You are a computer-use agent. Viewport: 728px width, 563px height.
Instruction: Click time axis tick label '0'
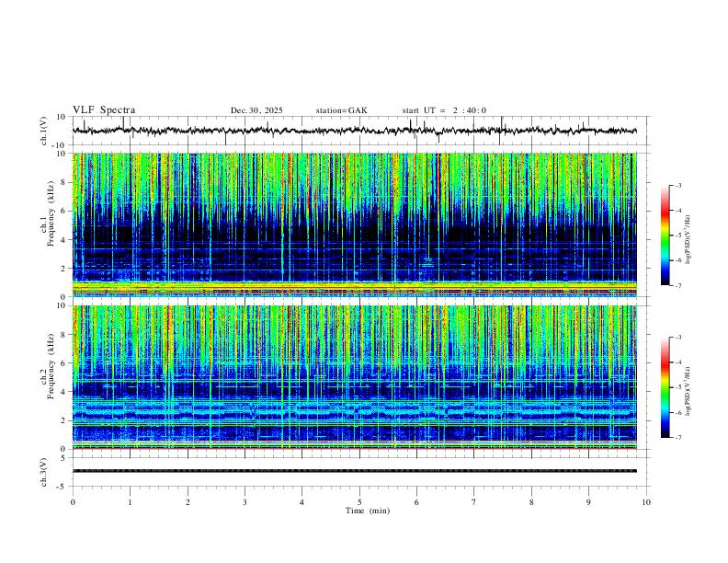[x=73, y=502]
